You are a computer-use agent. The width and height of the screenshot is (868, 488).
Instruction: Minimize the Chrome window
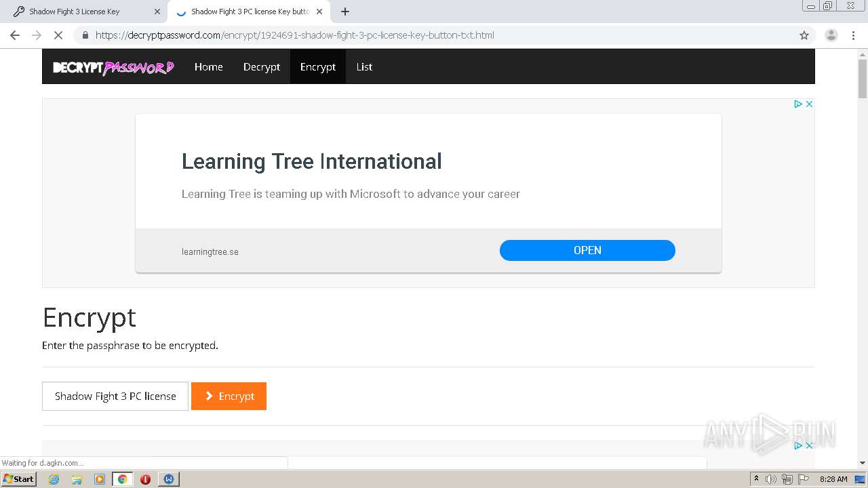(811, 5)
